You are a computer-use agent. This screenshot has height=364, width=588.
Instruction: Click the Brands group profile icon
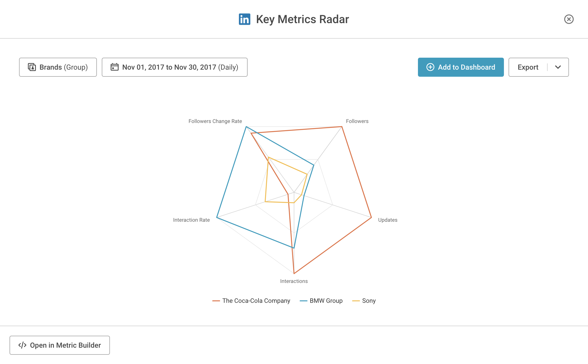32,67
